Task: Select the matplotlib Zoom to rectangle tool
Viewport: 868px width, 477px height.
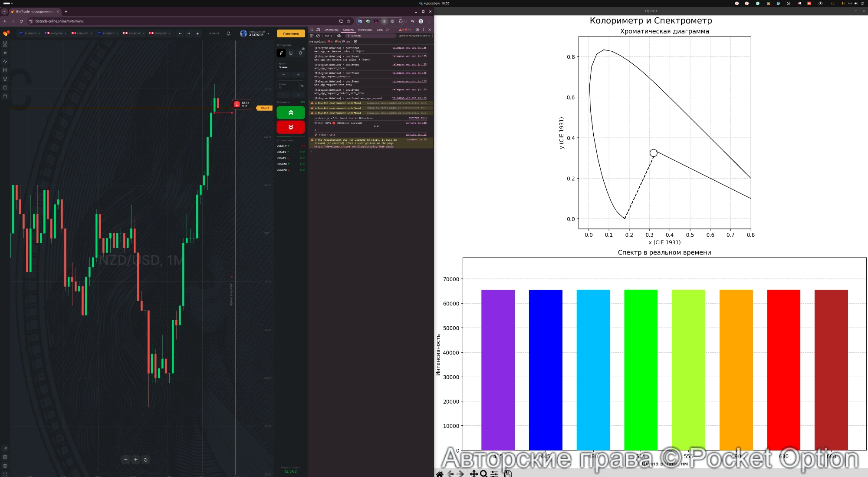Action: 483,474
